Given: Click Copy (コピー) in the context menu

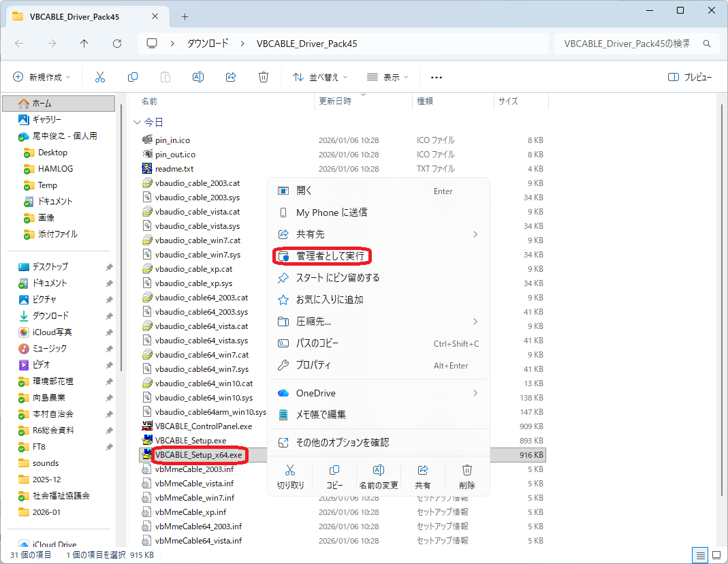Looking at the screenshot, I should point(334,477).
